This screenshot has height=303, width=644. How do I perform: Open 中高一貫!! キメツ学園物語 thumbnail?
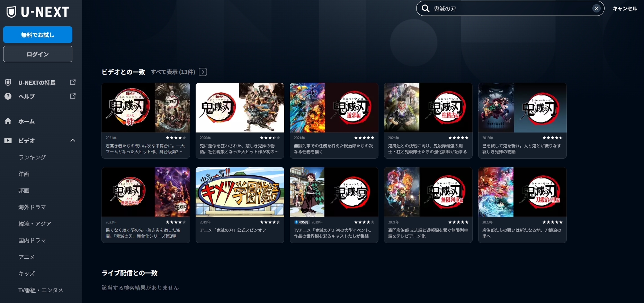tap(240, 192)
